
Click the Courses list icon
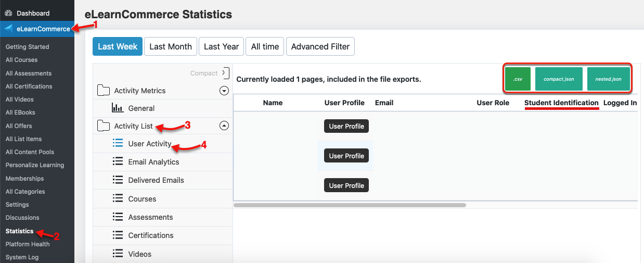(118, 199)
